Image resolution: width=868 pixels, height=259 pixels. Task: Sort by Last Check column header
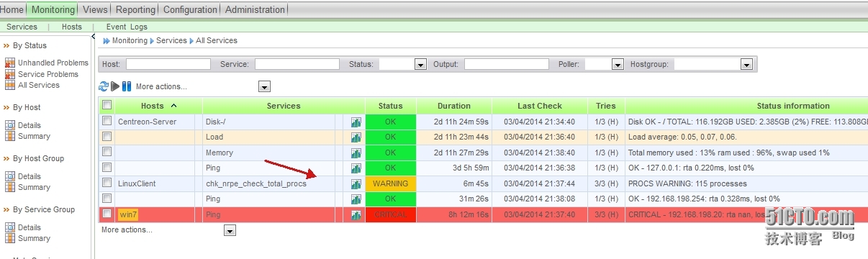tap(540, 106)
